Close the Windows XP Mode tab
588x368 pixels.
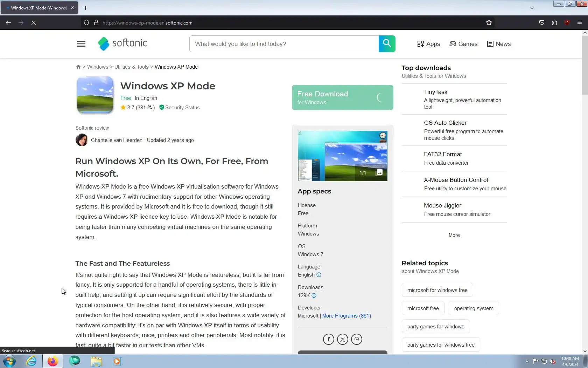pyautogui.click(x=72, y=8)
